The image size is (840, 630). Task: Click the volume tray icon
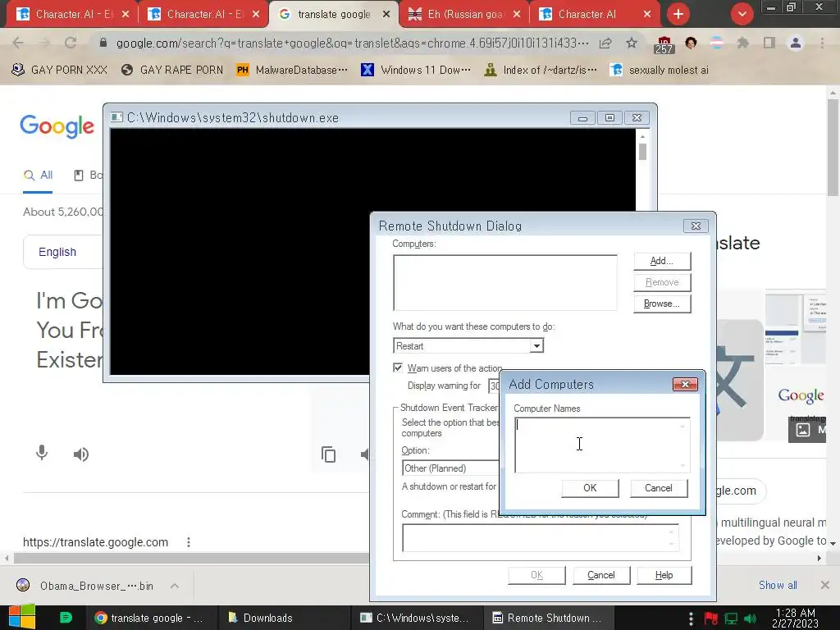pos(751,619)
